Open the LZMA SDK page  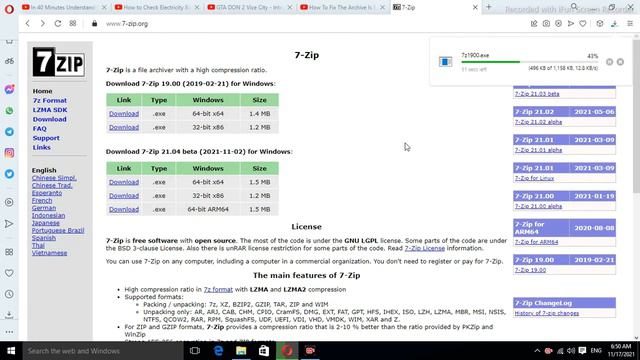(50, 110)
